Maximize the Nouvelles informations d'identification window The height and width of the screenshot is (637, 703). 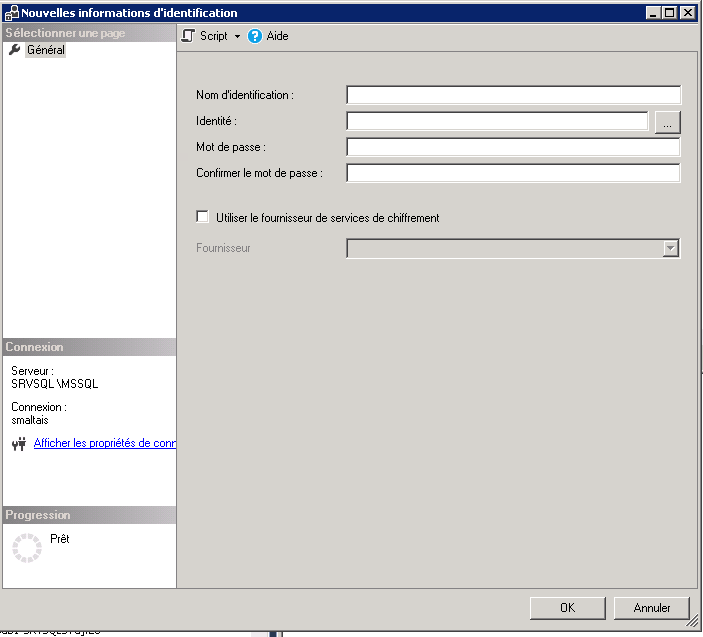point(669,13)
